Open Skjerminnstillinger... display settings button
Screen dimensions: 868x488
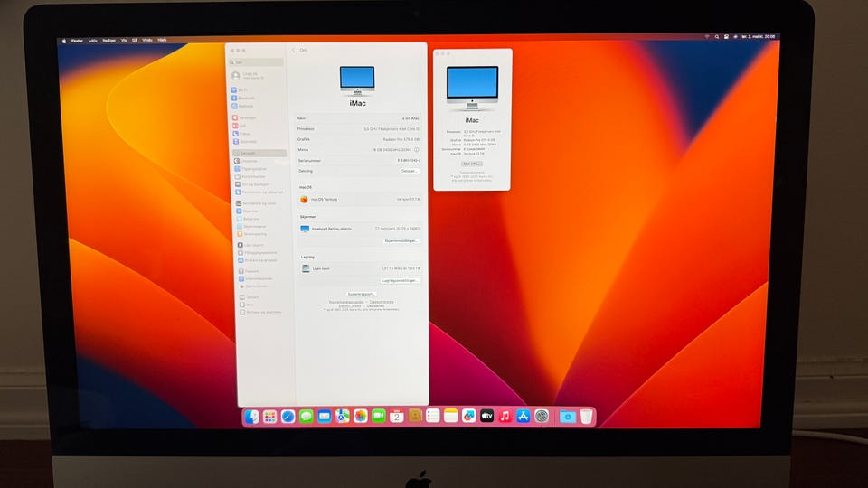(x=401, y=241)
